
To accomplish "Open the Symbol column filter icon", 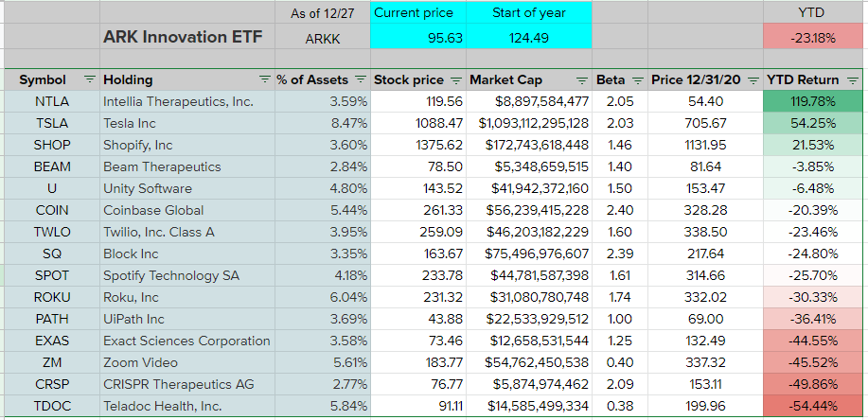I will coord(89,80).
